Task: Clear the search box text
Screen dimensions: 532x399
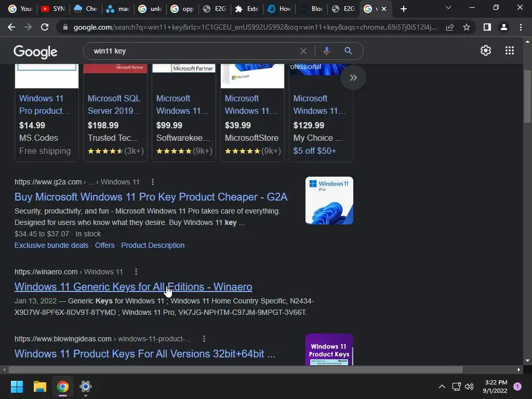Action: click(x=303, y=51)
